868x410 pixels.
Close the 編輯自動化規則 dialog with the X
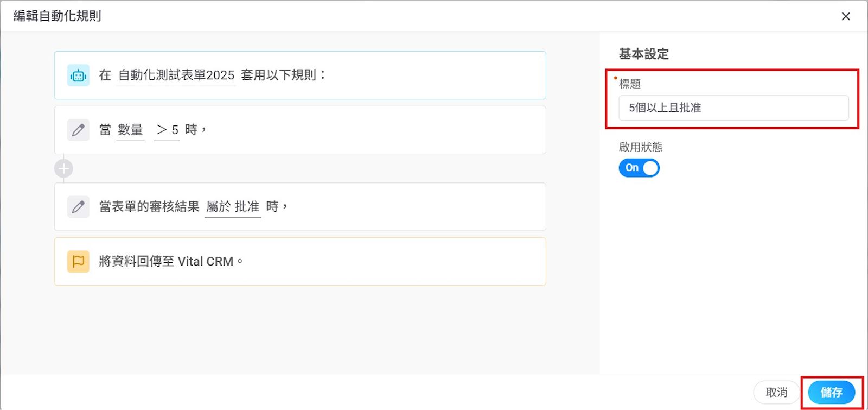(845, 16)
